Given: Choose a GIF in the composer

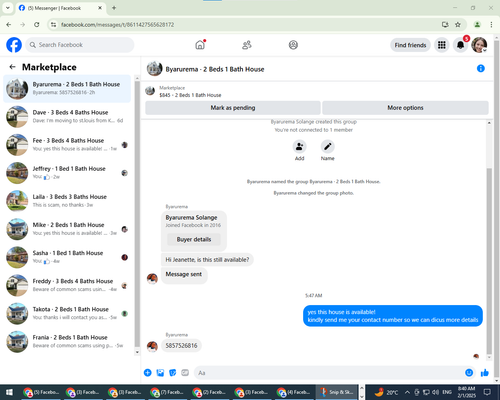Looking at the screenshot, I should coord(185,373).
